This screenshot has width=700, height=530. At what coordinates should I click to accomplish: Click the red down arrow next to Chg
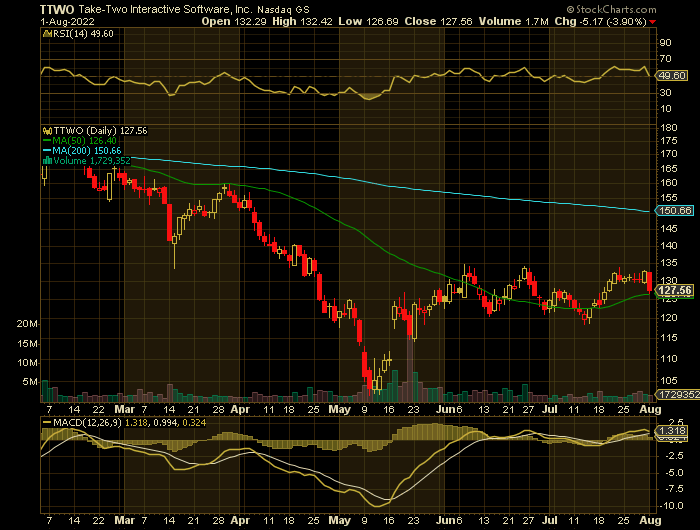click(653, 22)
